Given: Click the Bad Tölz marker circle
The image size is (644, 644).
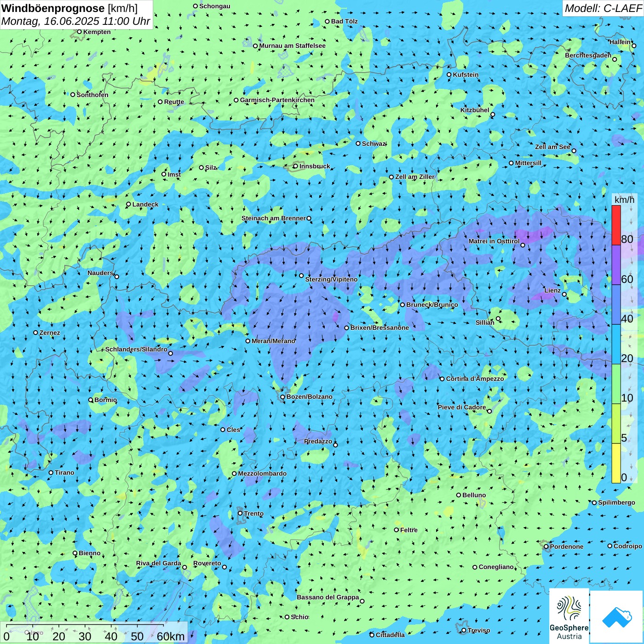Looking at the screenshot, I should coord(328,21).
